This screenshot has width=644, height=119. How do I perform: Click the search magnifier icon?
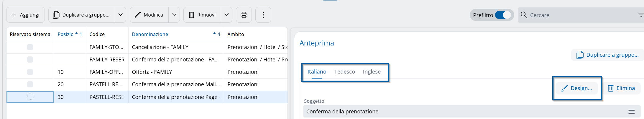524,15
